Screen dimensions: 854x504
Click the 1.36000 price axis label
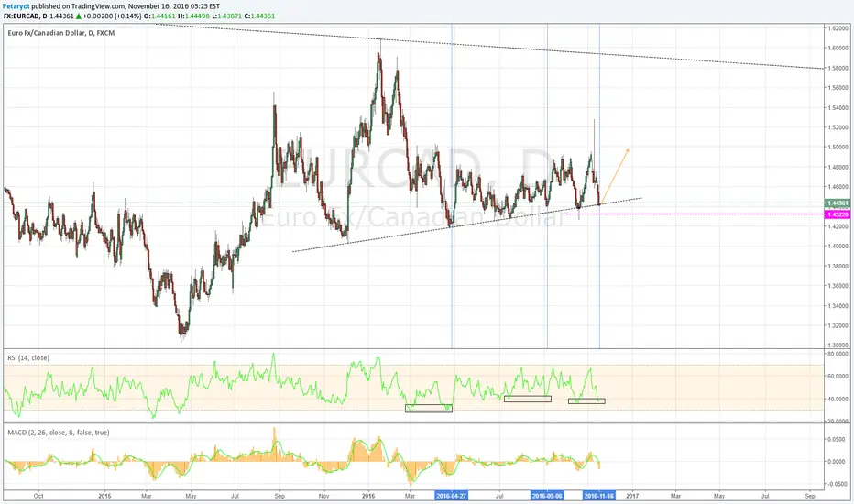coord(838,286)
